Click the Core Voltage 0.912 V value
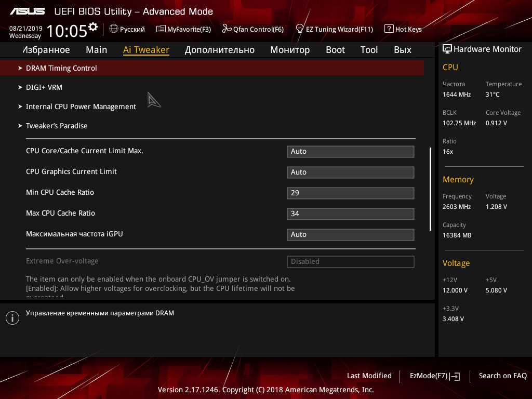This screenshot has height=399, width=532. (496, 123)
